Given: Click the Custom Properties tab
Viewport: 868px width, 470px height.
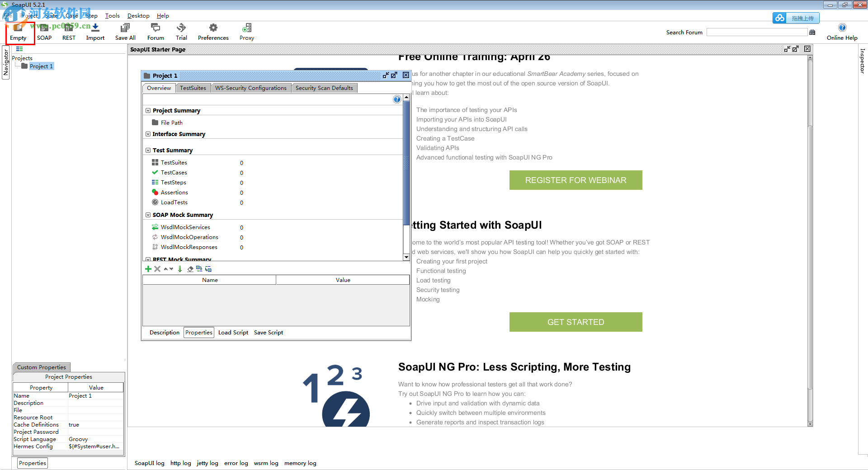Looking at the screenshot, I should tap(42, 367).
